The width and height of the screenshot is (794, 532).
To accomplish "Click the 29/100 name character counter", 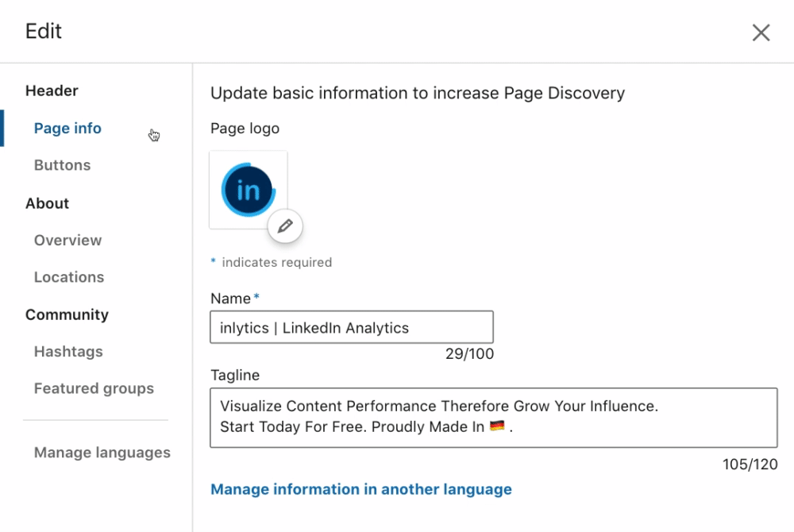I will [x=469, y=354].
